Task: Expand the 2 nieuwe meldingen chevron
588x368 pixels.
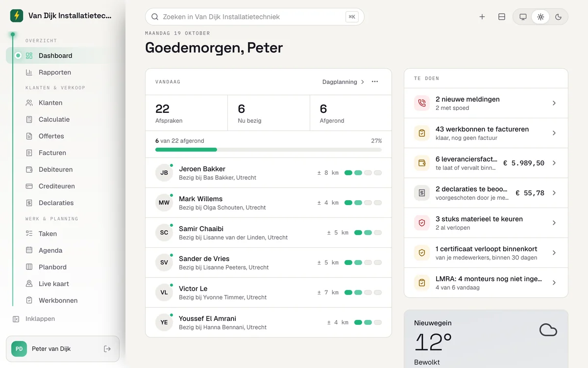Action: (x=554, y=103)
